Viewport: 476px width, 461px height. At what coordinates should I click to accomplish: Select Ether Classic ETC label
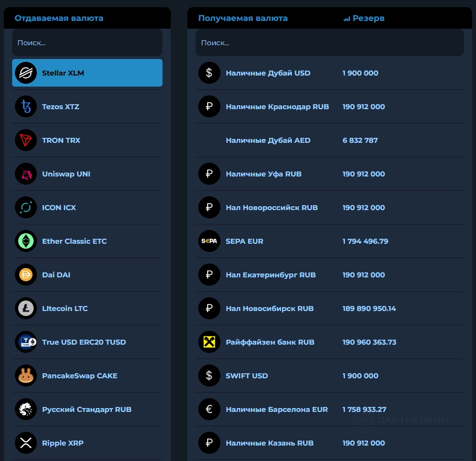[74, 241]
